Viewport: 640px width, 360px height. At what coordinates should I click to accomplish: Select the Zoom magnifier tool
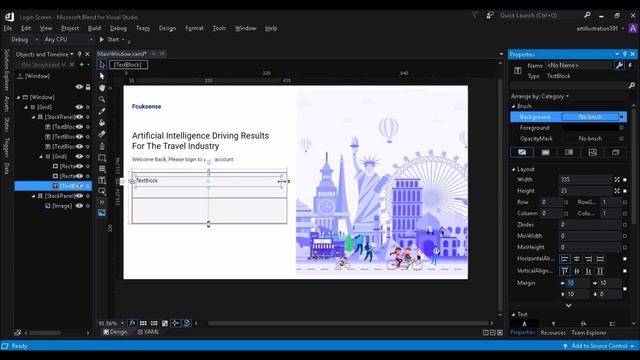(102, 99)
